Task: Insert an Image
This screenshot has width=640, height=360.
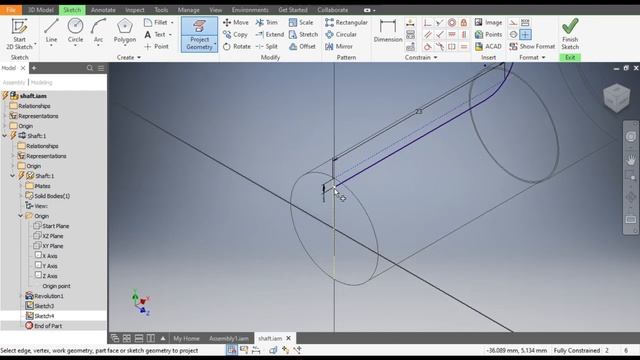Action: click(489, 22)
